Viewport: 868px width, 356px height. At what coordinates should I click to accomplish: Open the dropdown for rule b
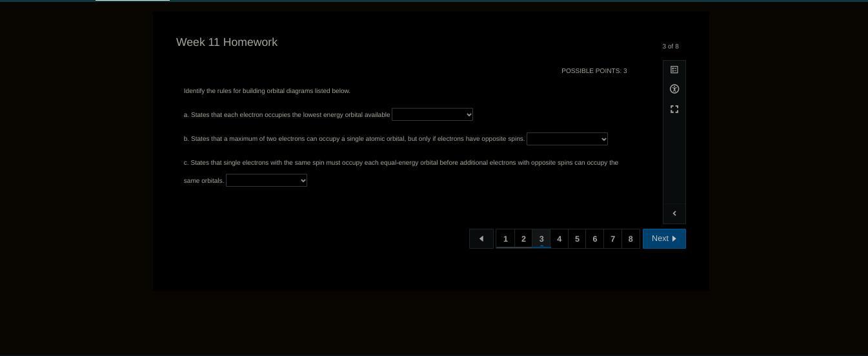[567, 139]
